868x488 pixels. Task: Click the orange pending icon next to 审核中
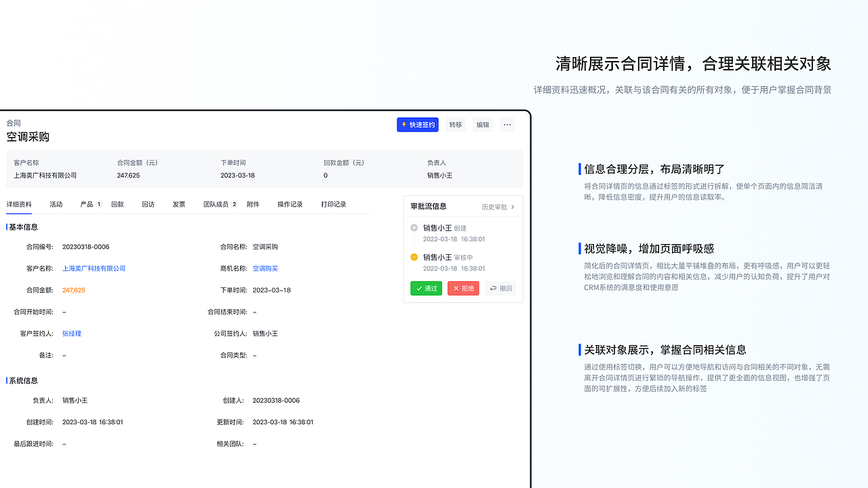[414, 257]
